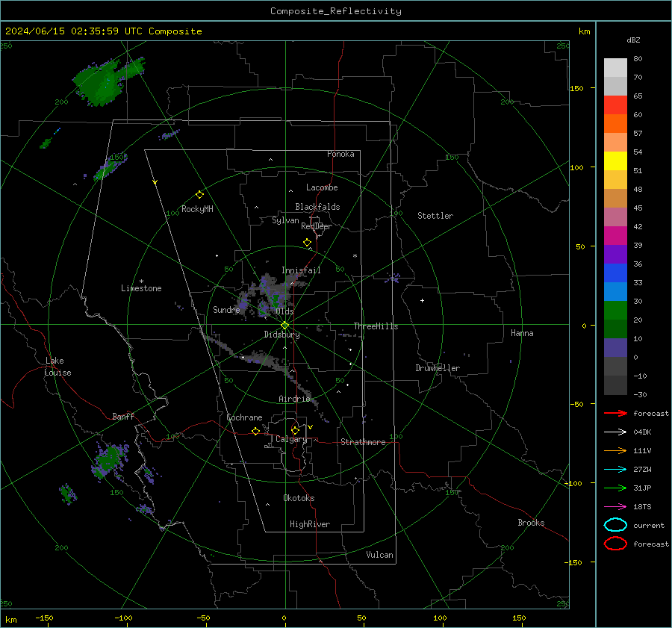
Task: Click the 04DK legend text
Action: [x=642, y=432]
